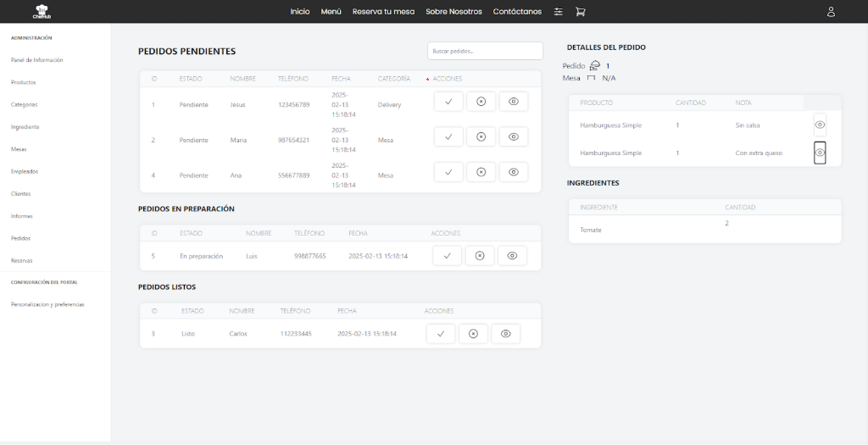Screen dimensions: 868x445
Task: Open the shopping cart icon
Action: pyautogui.click(x=581, y=12)
